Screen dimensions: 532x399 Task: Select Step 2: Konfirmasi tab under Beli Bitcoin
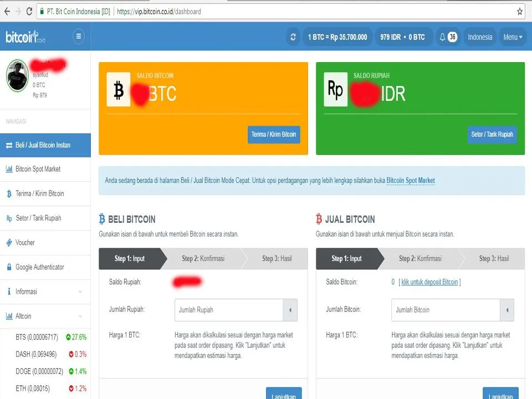(203, 259)
